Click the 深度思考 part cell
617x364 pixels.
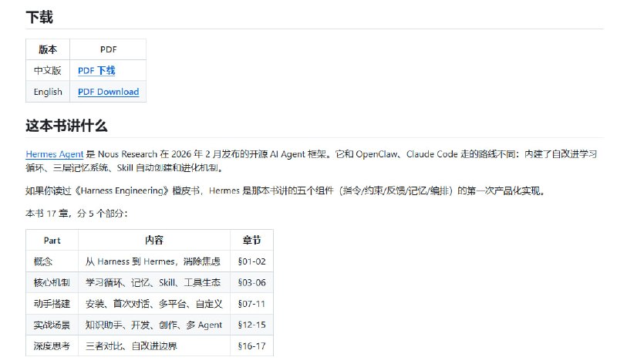click(52, 346)
